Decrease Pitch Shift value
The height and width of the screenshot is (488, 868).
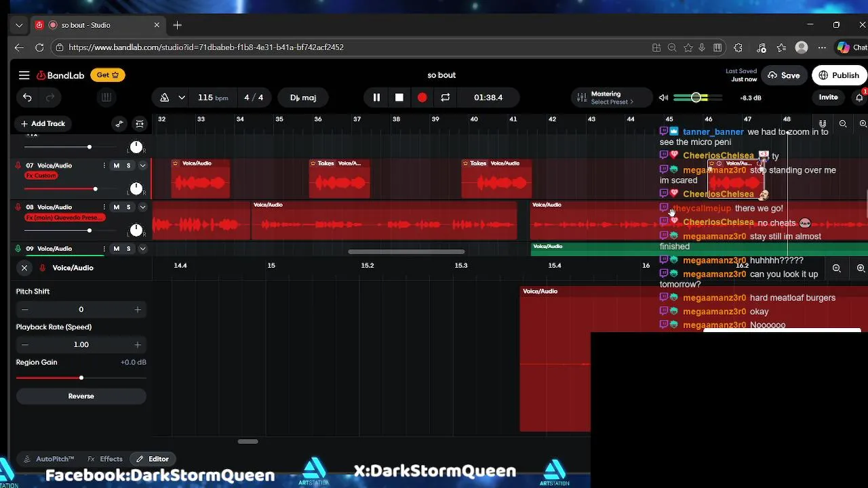pyautogui.click(x=25, y=310)
